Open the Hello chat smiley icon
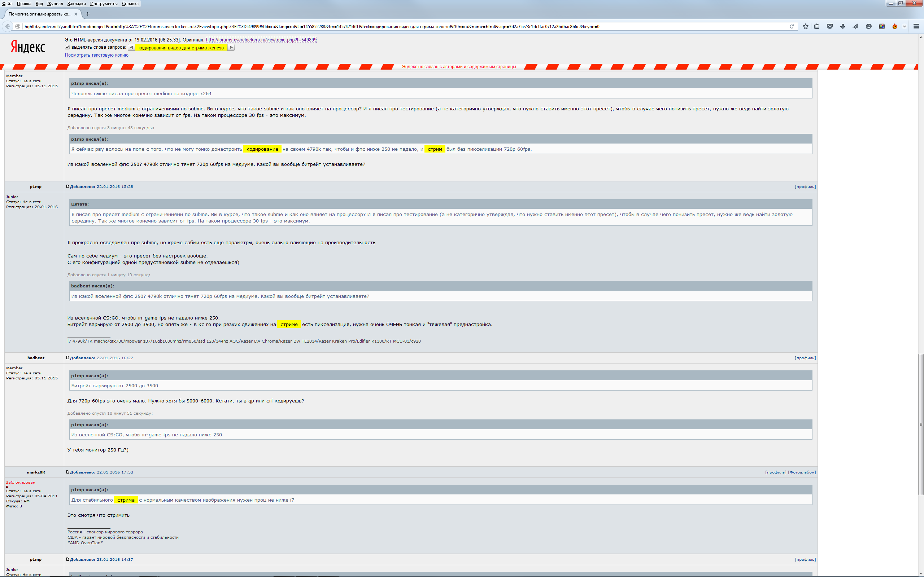The height and width of the screenshot is (577, 924). point(869,26)
